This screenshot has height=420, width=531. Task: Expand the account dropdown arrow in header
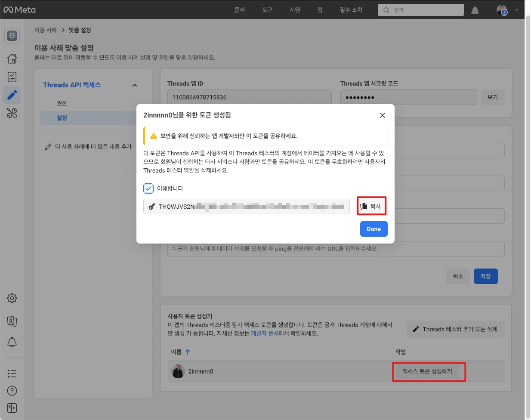point(517,10)
